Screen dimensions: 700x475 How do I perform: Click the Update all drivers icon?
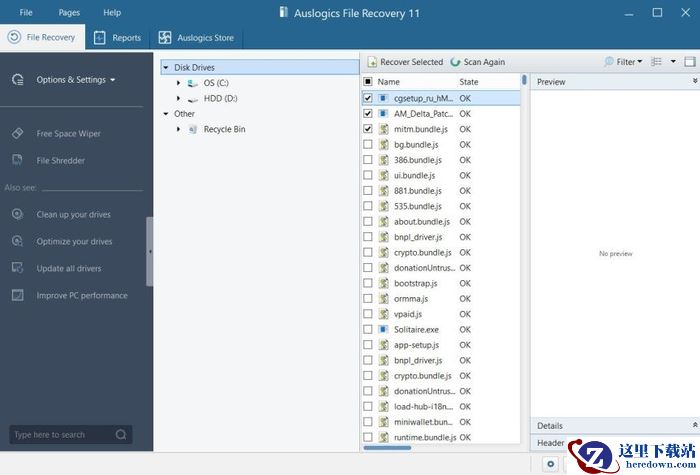point(17,268)
